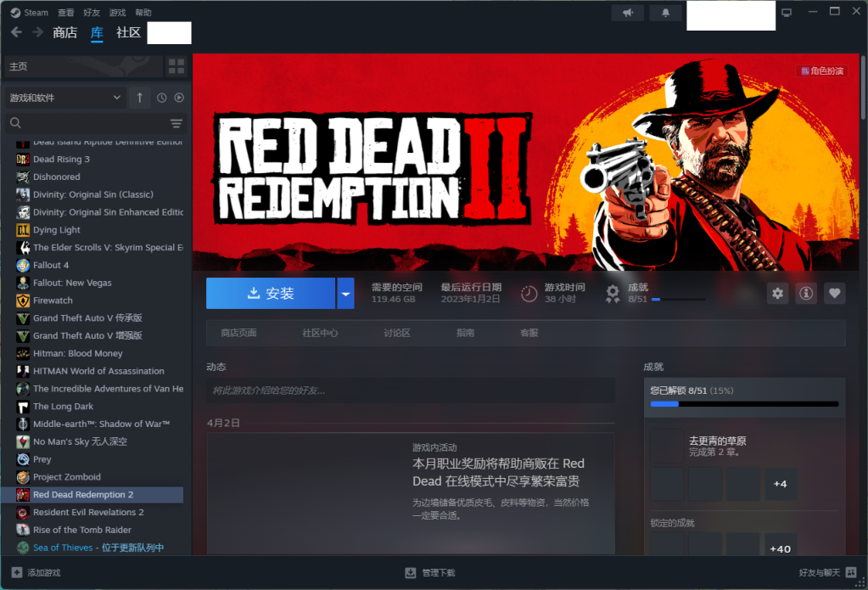Show game info icon
The height and width of the screenshot is (590, 868).
coord(806,293)
